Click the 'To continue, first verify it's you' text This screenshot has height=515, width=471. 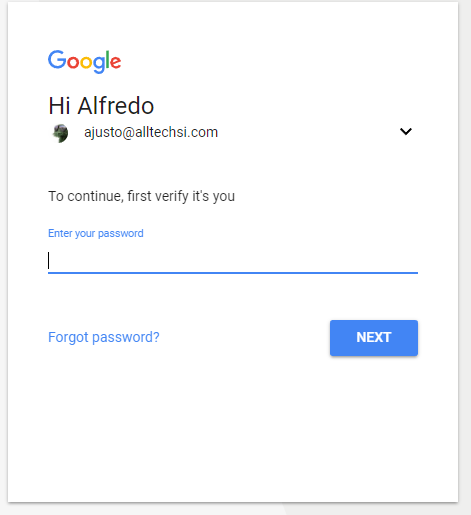click(141, 196)
